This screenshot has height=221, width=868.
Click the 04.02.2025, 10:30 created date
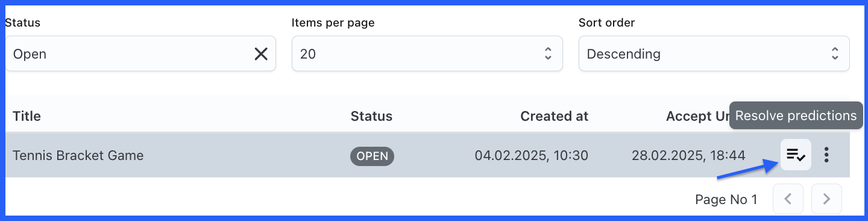click(532, 155)
